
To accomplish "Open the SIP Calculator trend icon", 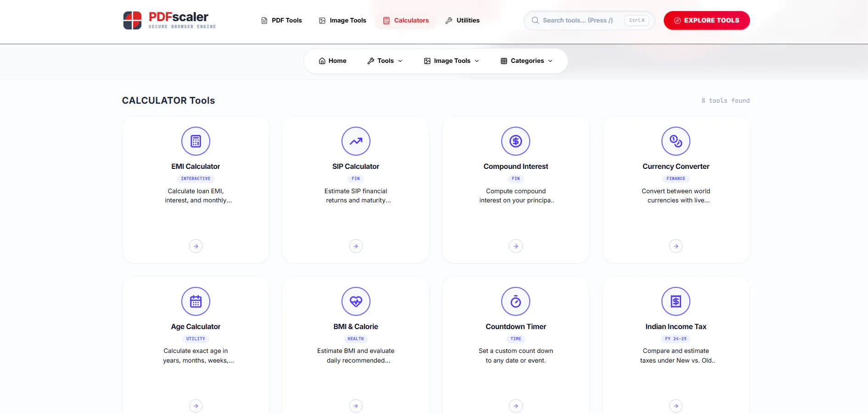I will (x=356, y=141).
